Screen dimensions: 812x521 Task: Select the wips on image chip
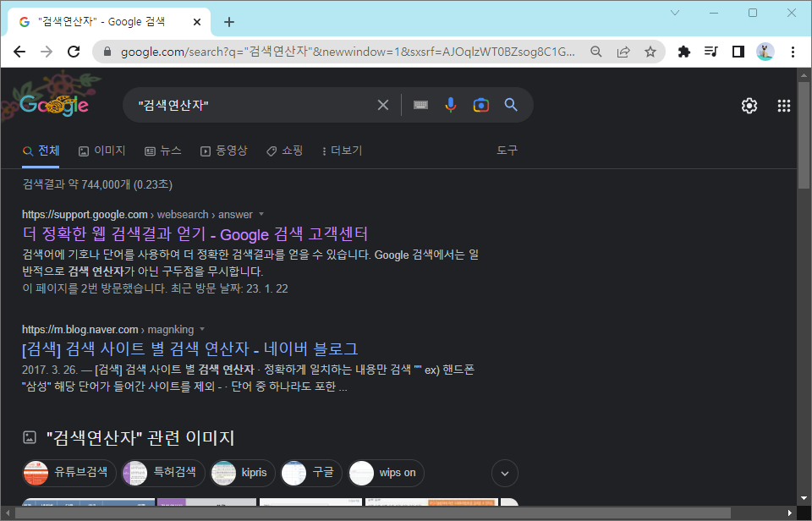tap(386, 473)
